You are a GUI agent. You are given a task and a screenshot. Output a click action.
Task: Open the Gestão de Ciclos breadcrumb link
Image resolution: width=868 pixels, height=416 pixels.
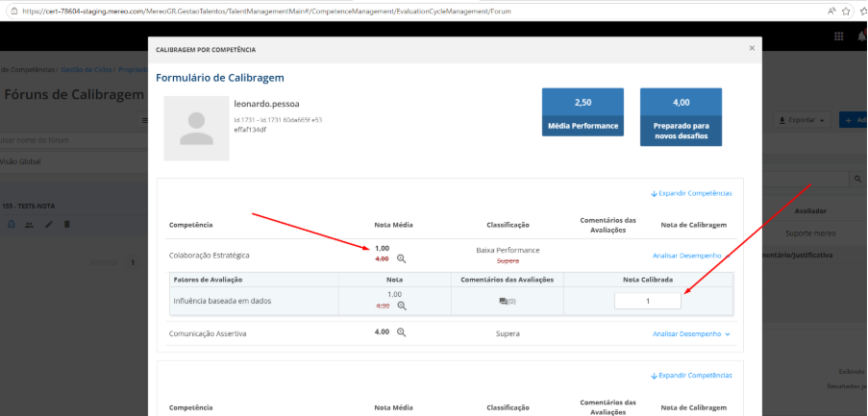click(87, 70)
